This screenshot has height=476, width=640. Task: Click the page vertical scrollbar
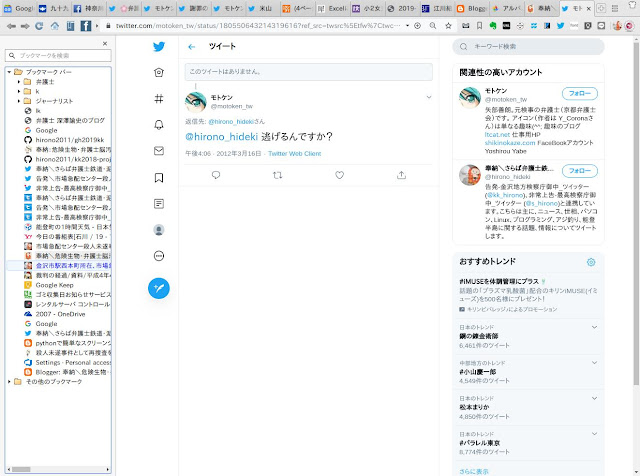pyautogui.click(x=636, y=212)
